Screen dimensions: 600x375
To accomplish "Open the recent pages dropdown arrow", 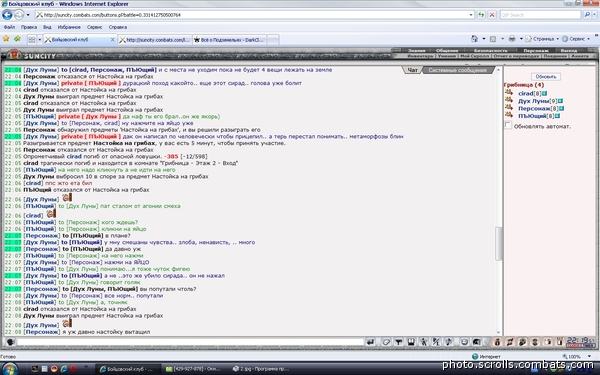I will tap(28, 15).
